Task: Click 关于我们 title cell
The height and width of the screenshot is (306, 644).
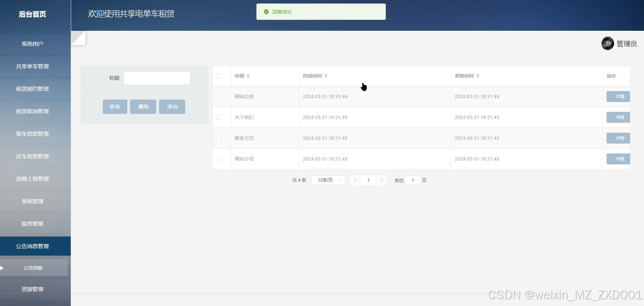Action: pyautogui.click(x=244, y=117)
